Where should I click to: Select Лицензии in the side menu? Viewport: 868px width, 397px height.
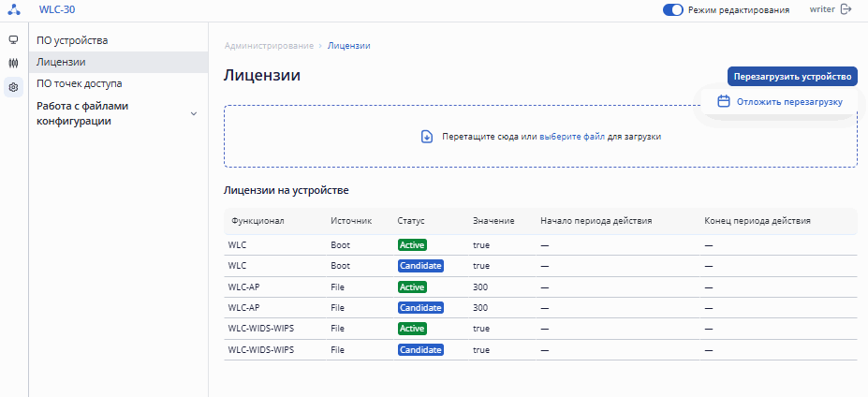tap(61, 62)
